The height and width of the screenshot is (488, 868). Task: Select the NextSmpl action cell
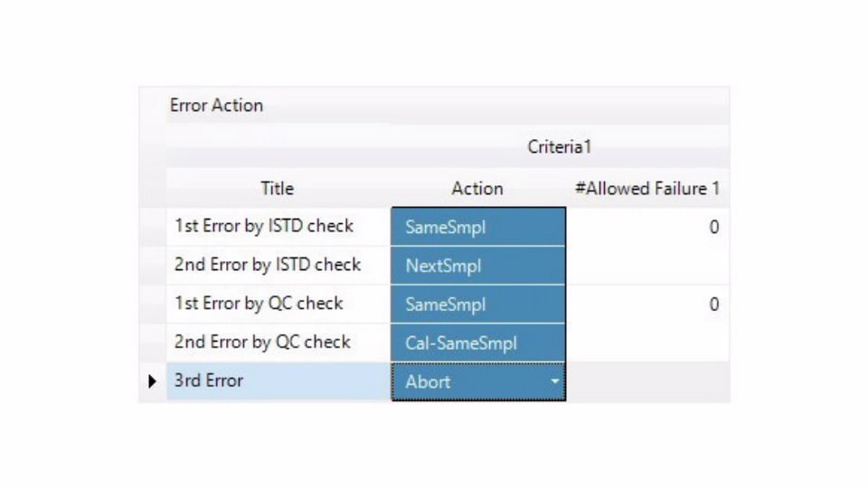click(x=477, y=266)
